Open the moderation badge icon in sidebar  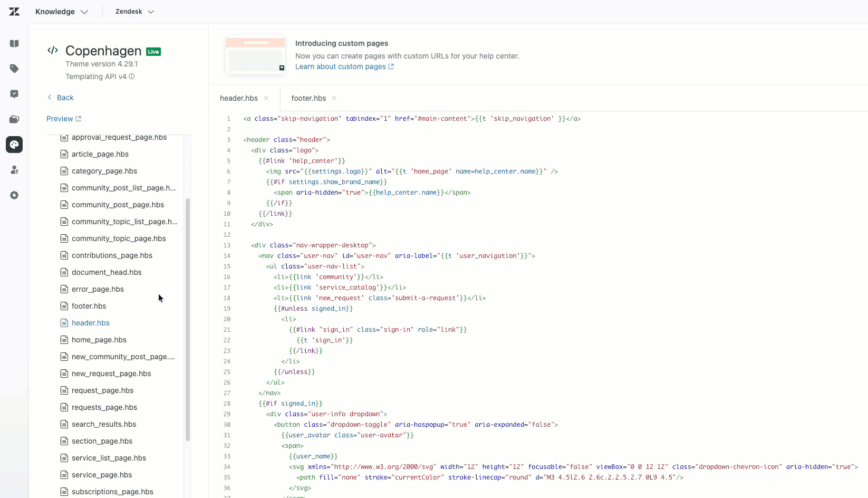(14, 93)
